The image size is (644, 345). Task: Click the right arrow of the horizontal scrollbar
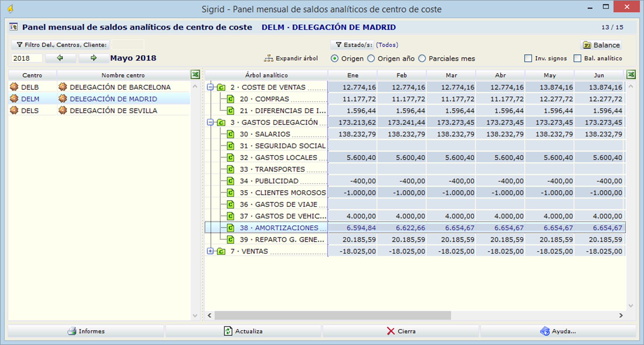point(621,315)
